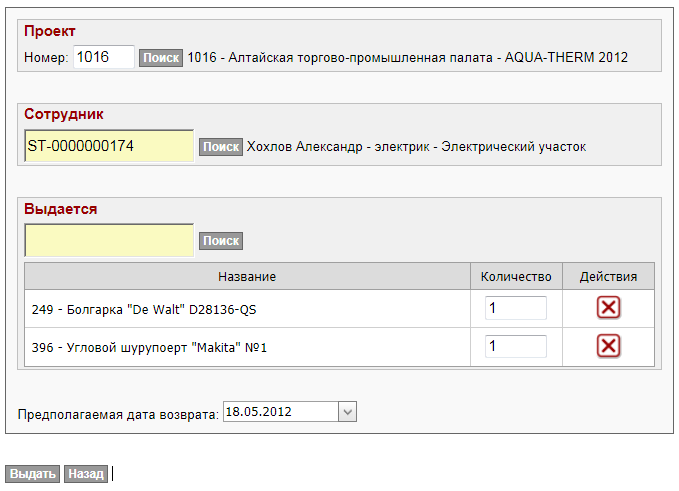This screenshot has height=491, width=679.
Task: Click the empty yellow Выдается search field
Action: click(x=109, y=240)
